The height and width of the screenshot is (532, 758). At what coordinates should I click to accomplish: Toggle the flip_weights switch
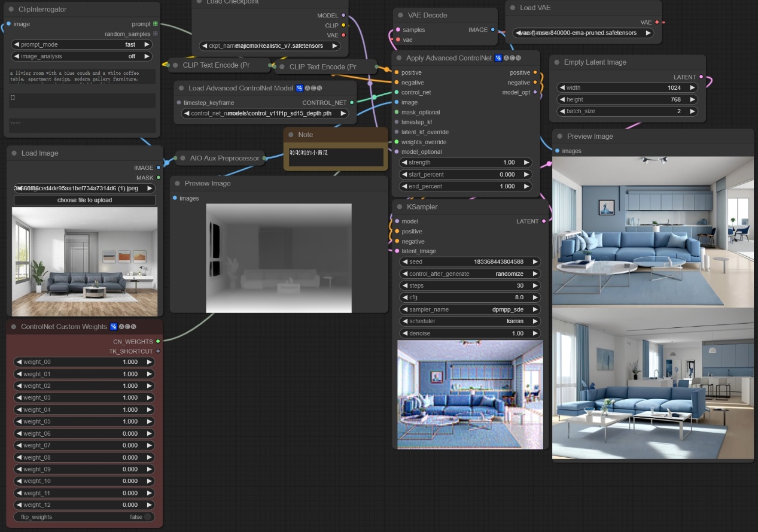tap(147, 517)
